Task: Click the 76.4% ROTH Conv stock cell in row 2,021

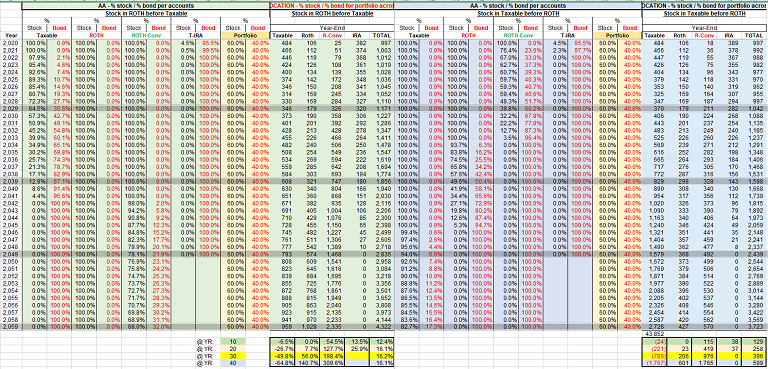Action: (506, 50)
